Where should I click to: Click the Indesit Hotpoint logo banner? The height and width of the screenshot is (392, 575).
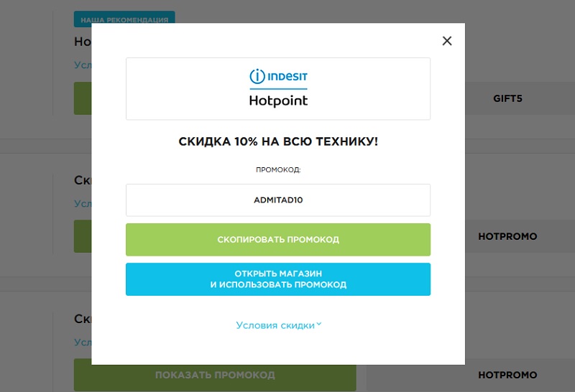278,88
